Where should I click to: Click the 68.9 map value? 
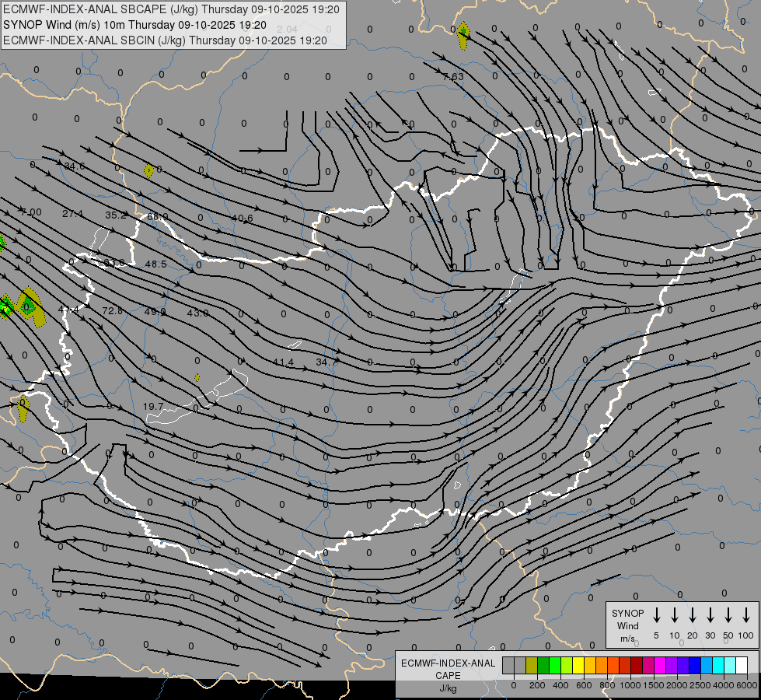tap(158, 217)
